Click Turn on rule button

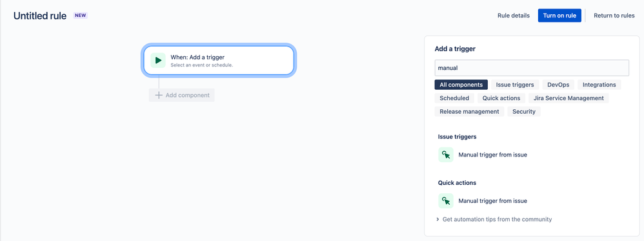pyautogui.click(x=559, y=16)
